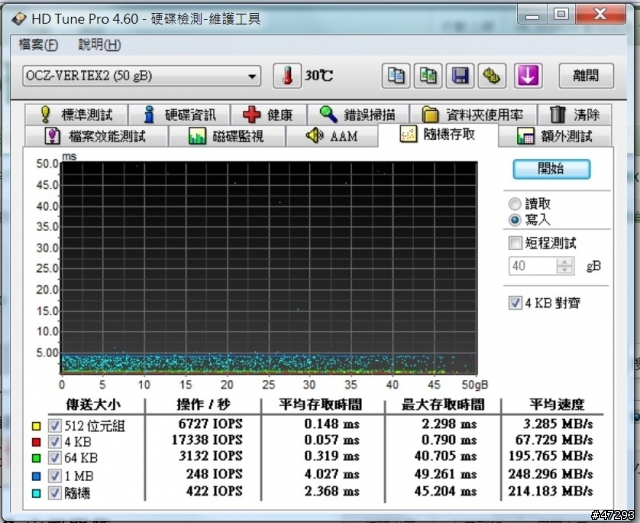Switch to the 磁碟監視 tab
The height and width of the screenshot is (523, 640).
[x=227, y=136]
